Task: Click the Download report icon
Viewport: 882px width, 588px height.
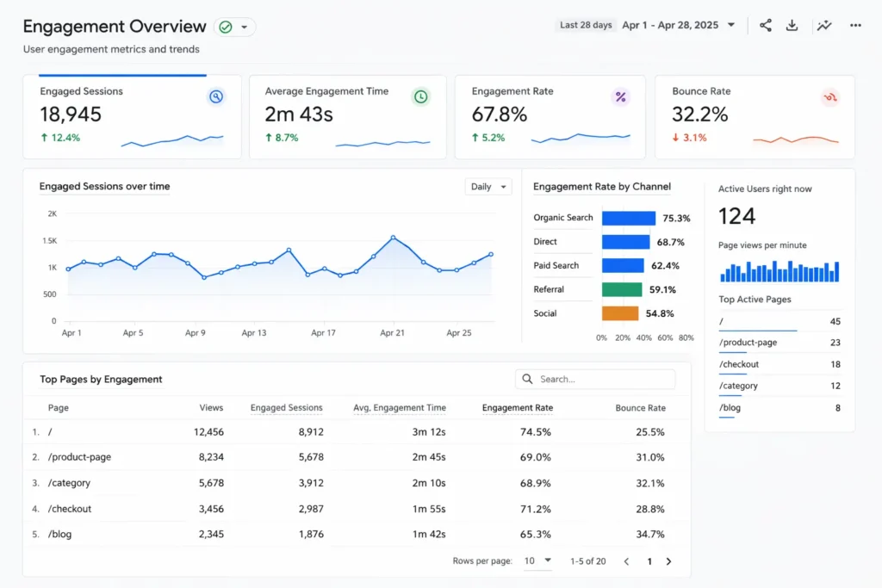Action: tap(792, 25)
